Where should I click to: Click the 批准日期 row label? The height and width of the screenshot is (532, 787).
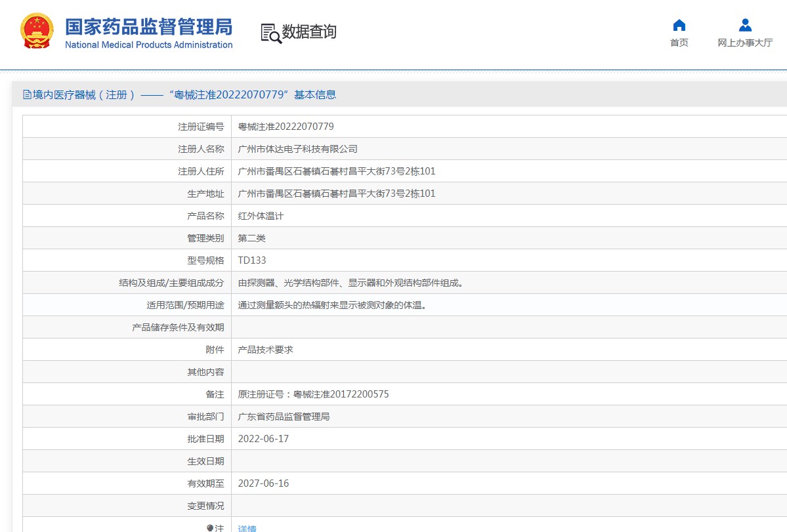click(205, 439)
